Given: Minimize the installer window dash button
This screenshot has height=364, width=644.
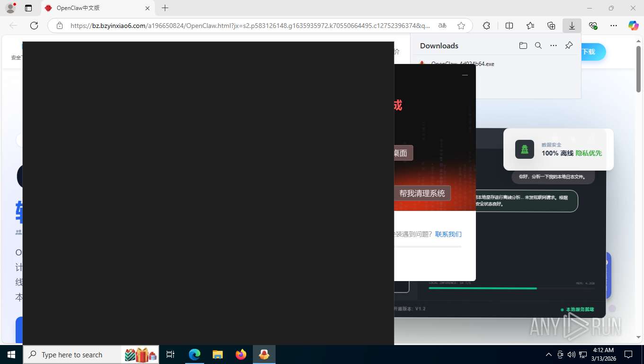Looking at the screenshot, I should (465, 75).
